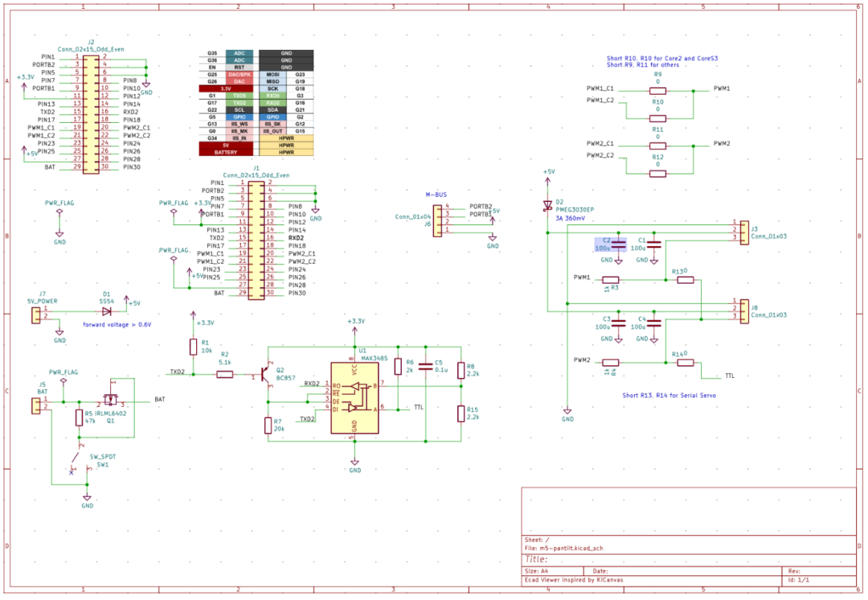This screenshot has height=600, width=868.
Task: Click the M-BUS label text
Action: (x=436, y=195)
